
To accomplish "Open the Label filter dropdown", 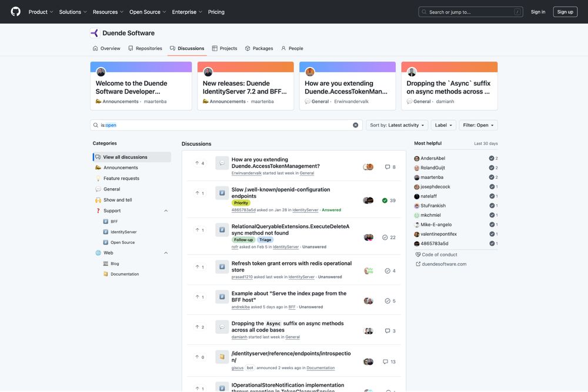I will point(443,125).
